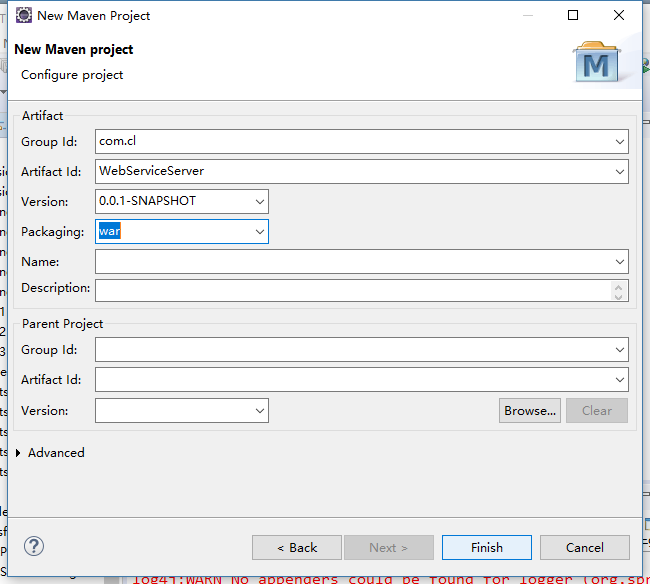Click the Next > button
Viewport: 650px width, 584px height.
coord(389,548)
